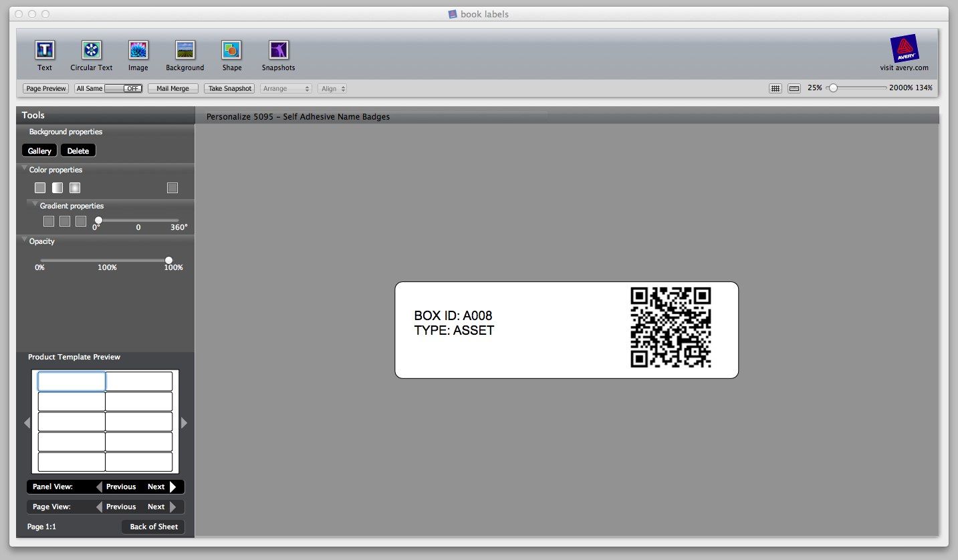Screen dimensions: 958x560
Task: Open the Align dropdown
Action: [x=332, y=88]
